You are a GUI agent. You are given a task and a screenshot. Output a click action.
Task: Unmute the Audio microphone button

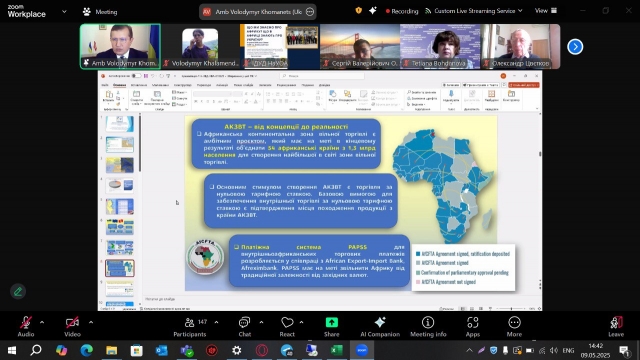point(26,327)
